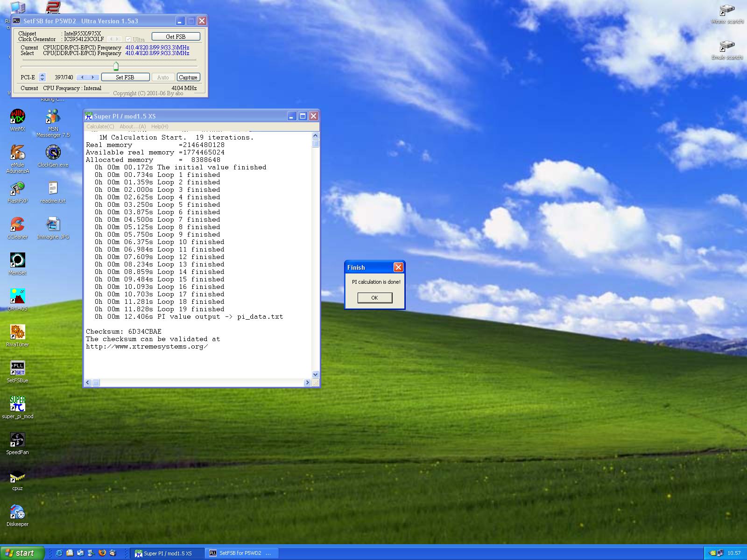Decrease FSB step with left arrow
The height and width of the screenshot is (560, 747).
click(82, 77)
